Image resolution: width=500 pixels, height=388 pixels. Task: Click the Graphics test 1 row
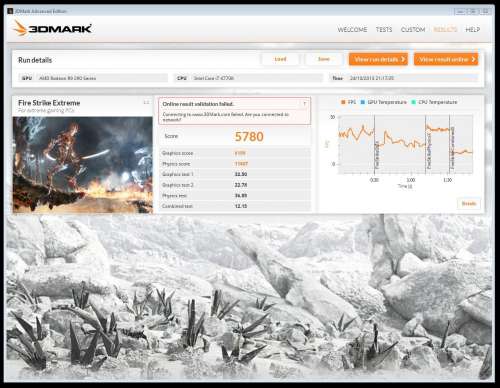235,174
